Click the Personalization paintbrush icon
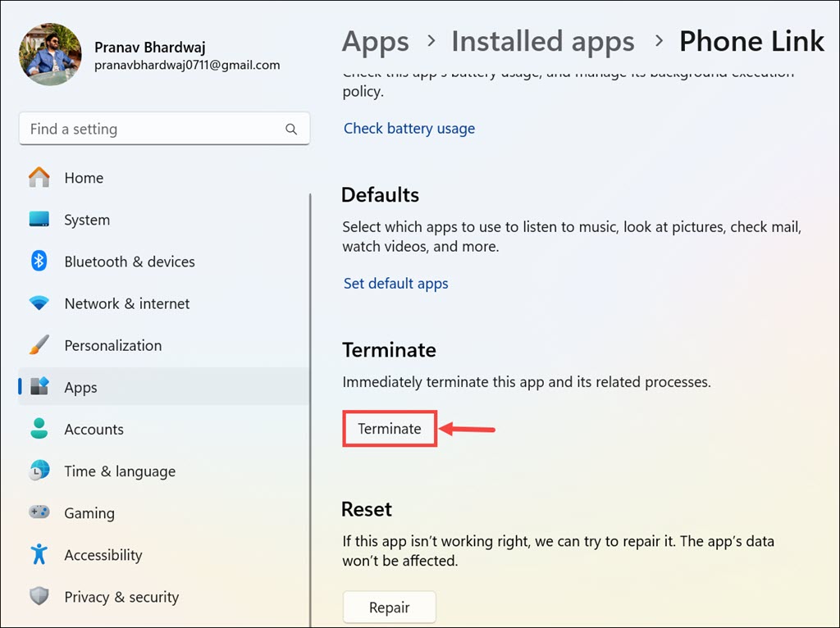 click(39, 345)
